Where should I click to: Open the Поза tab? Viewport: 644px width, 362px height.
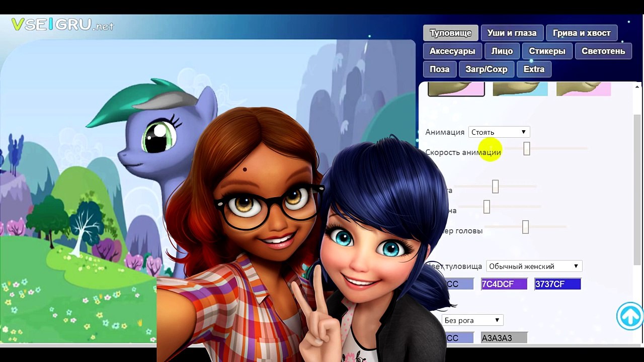pyautogui.click(x=440, y=69)
